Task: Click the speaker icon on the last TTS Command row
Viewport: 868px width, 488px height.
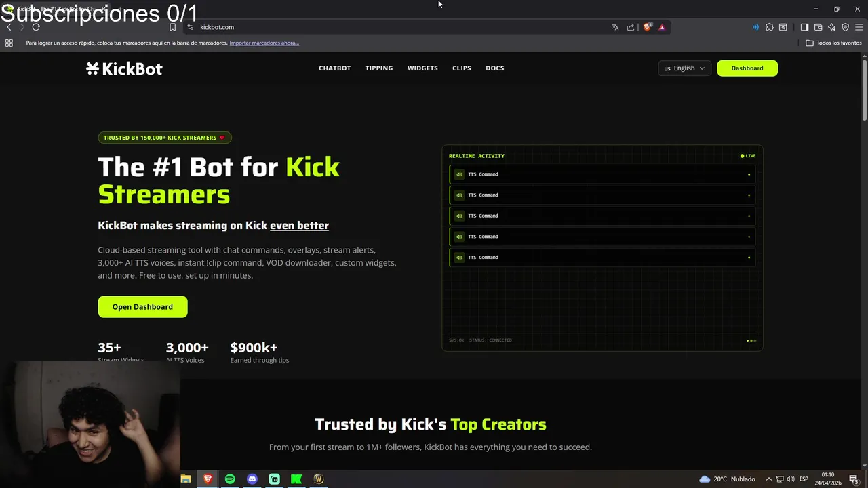Action: [459, 258]
